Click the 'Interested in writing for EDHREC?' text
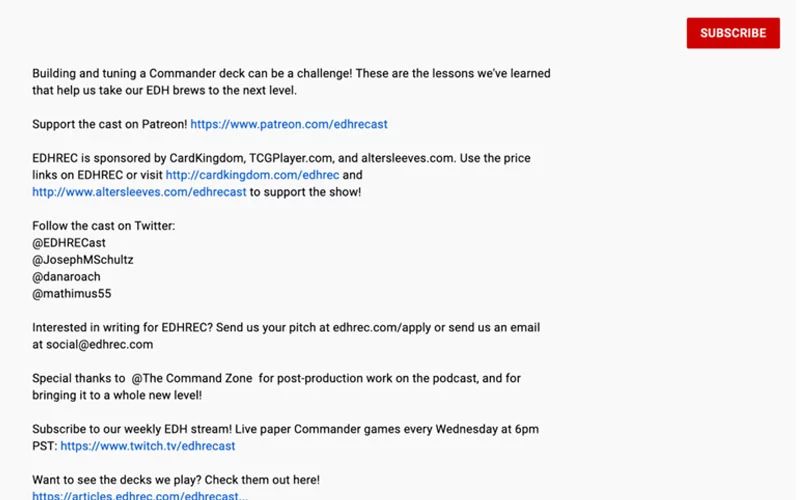 click(x=122, y=328)
